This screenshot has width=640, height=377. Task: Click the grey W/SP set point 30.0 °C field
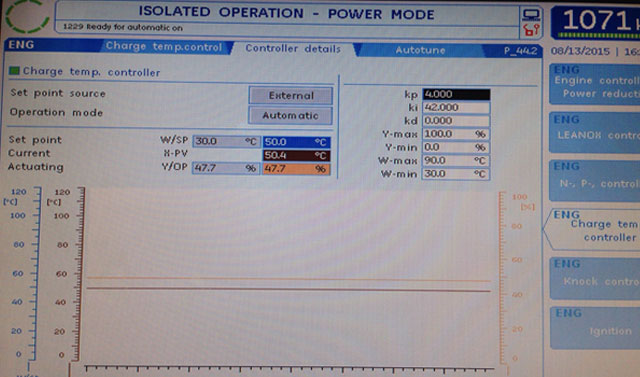click(x=226, y=141)
